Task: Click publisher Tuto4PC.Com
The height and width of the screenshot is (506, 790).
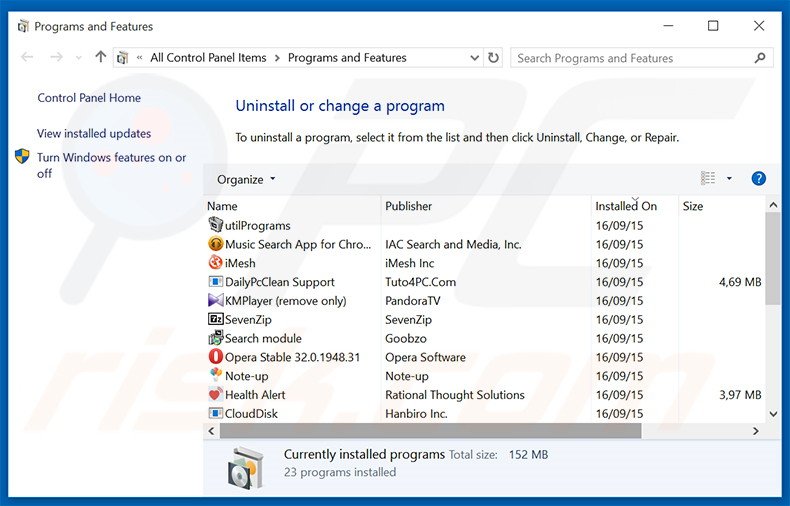Action: (x=420, y=282)
